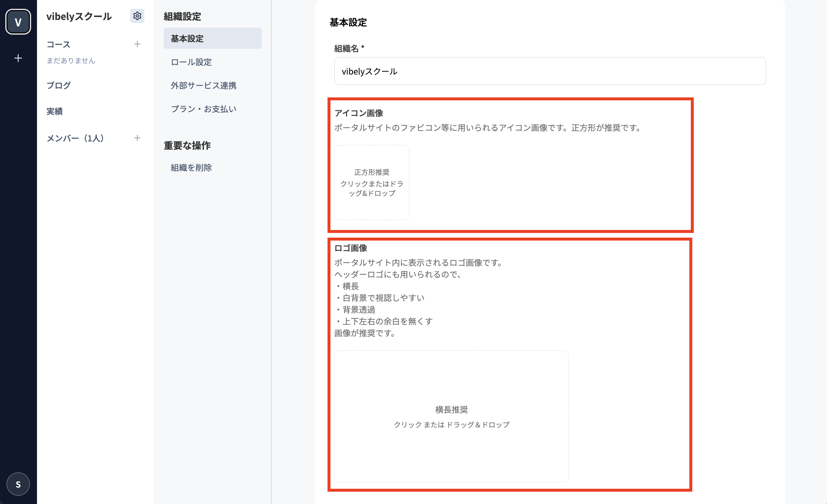Screen dimensions: 827x504
Task: Open ロール設定 settings page
Action: click(191, 62)
